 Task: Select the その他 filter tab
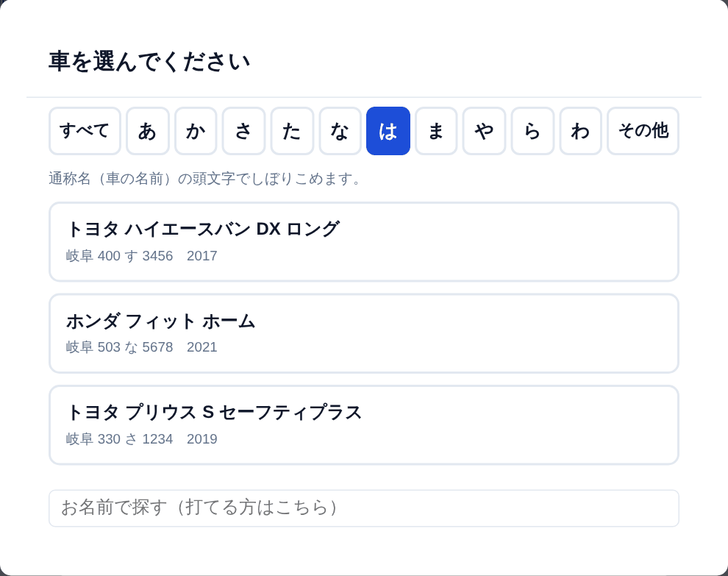pyautogui.click(x=643, y=131)
